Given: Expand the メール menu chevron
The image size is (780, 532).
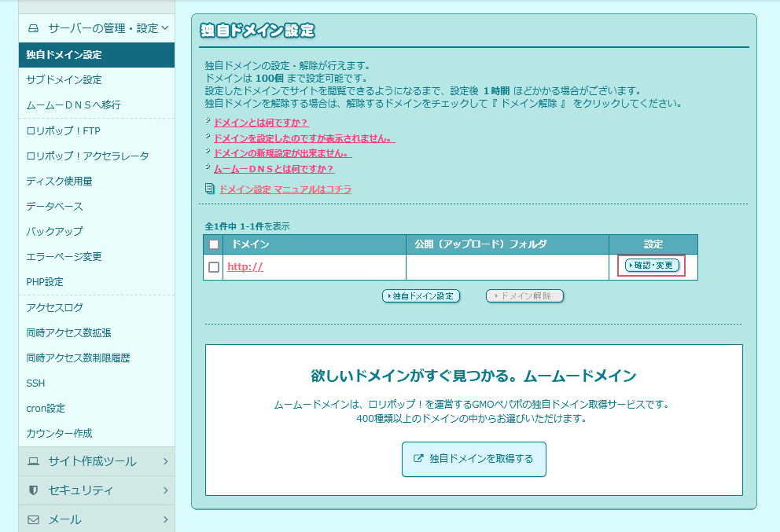Looking at the screenshot, I should click(165, 519).
